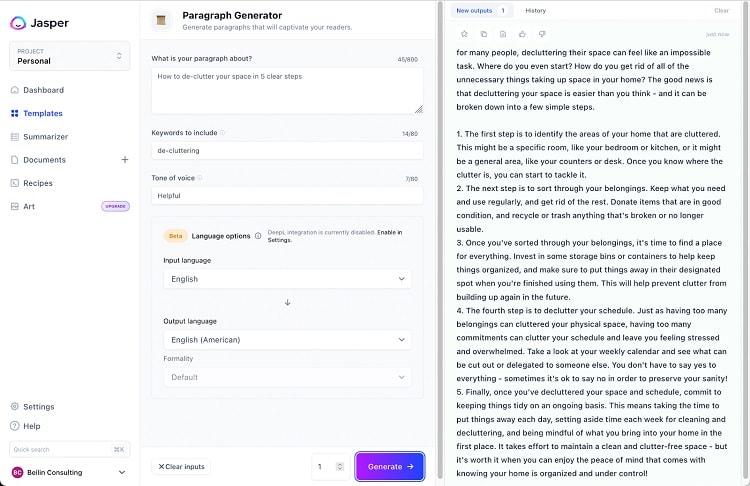
Task: Switch the Personal project selector
Action: (70, 56)
